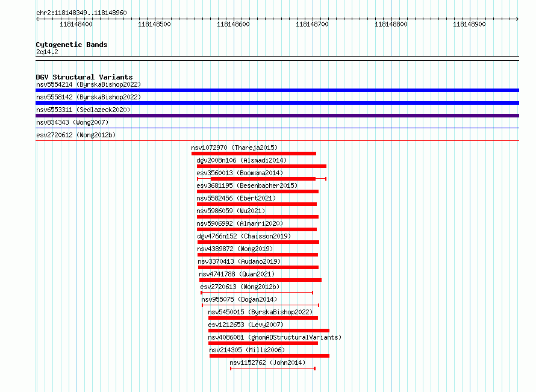The width and height of the screenshot is (536, 392).
Task: Open the esv2720613 (Wong2012b) label
Action: click(240, 287)
